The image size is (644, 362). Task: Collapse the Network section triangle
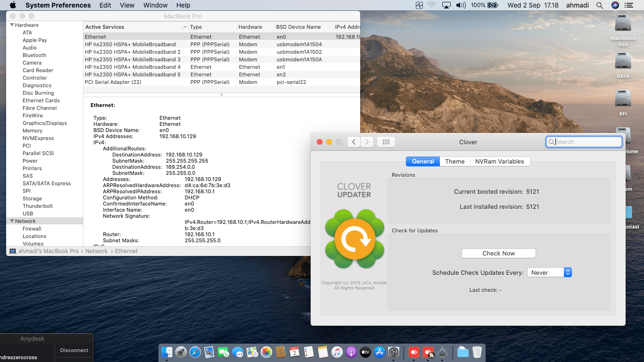(12, 221)
